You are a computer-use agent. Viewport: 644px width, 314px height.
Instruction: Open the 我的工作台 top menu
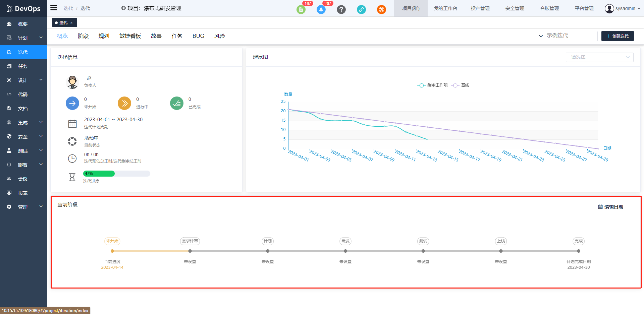coord(445,8)
